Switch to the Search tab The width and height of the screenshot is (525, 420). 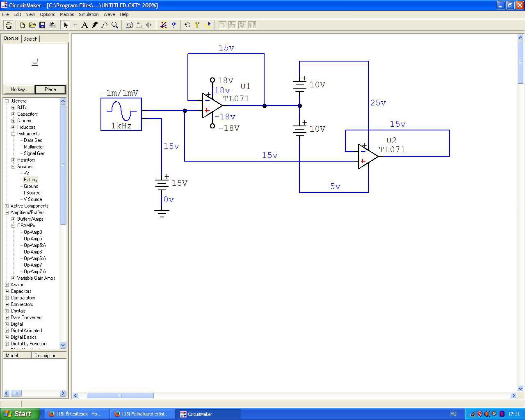click(30, 39)
